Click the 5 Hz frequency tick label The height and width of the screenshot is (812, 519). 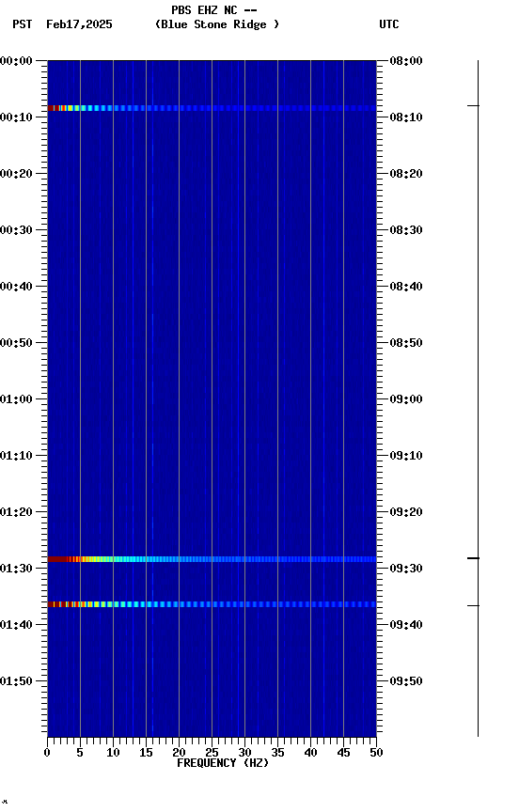tap(80, 753)
